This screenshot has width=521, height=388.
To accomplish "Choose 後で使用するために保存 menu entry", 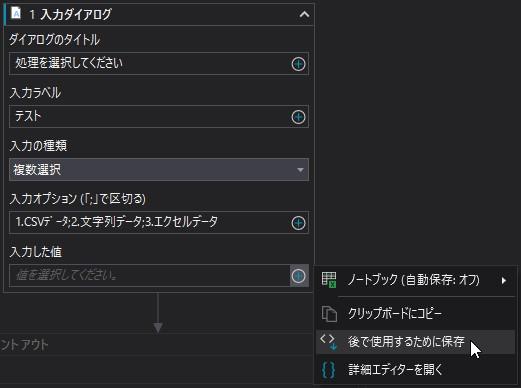I will point(415,342).
